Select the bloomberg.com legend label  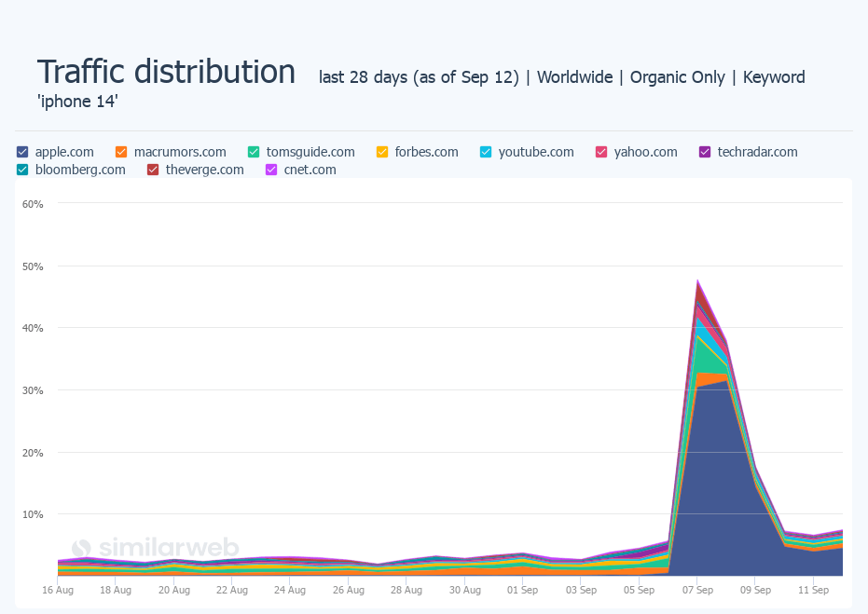(x=80, y=170)
